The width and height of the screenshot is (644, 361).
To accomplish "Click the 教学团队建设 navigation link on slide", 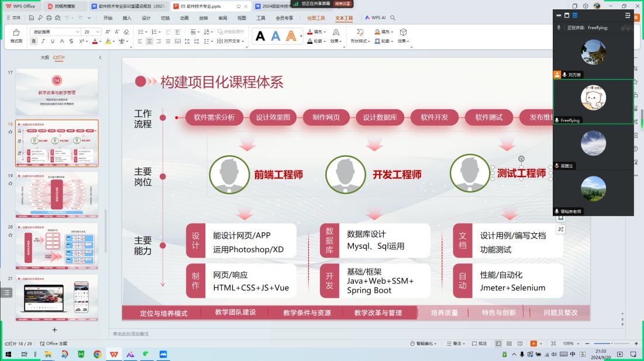I will coord(235,312).
